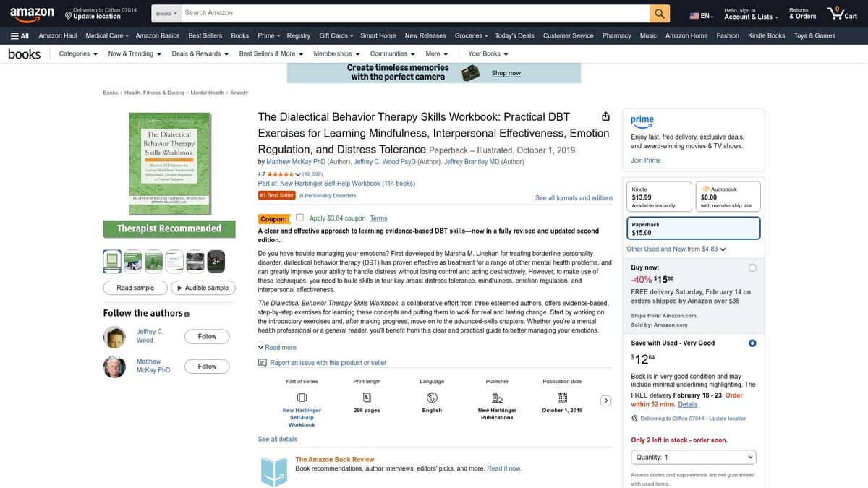Click the Read sample button

click(135, 287)
